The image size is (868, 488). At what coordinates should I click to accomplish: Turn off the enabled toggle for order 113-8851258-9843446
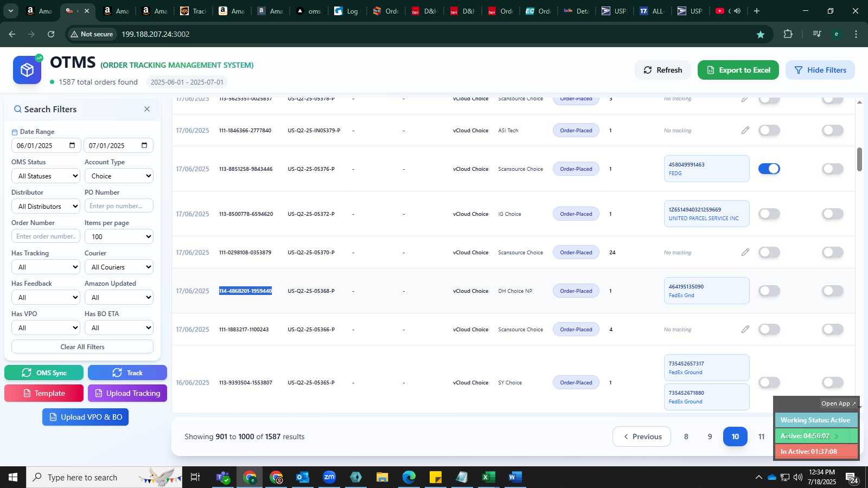[769, 169]
